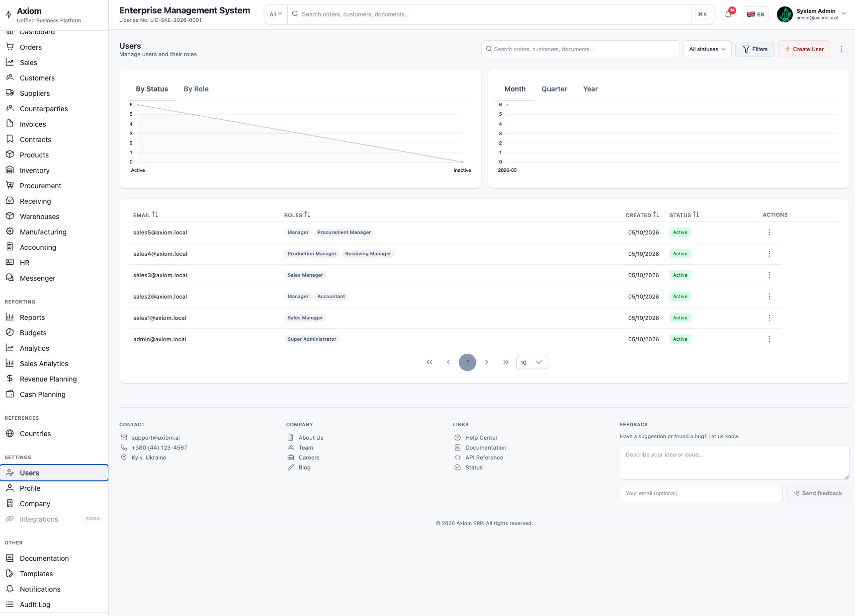Click the Budgets pie chart icon
Image resolution: width=855 pixels, height=616 pixels.
[x=9, y=332]
